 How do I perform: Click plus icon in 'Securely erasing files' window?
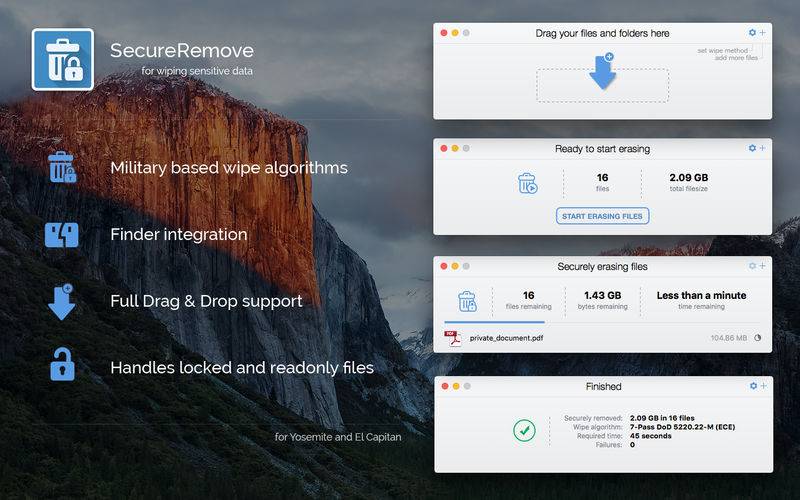click(762, 266)
